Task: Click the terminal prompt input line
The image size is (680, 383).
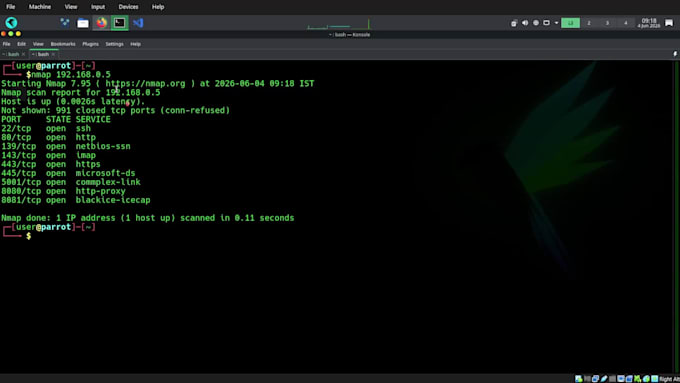Action: click(x=29, y=236)
